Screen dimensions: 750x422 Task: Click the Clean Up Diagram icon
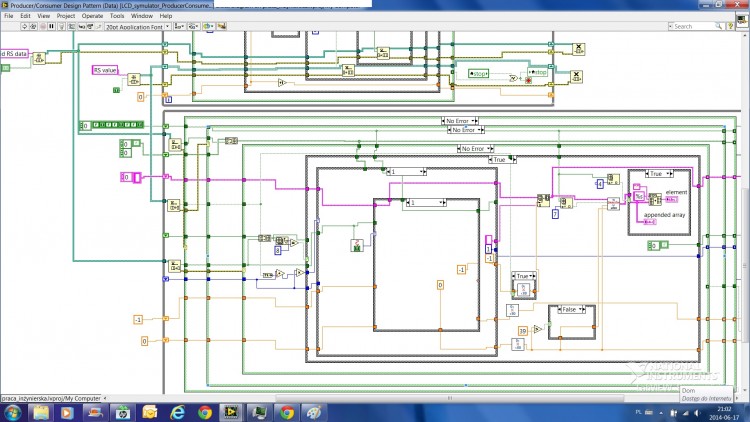(222, 27)
